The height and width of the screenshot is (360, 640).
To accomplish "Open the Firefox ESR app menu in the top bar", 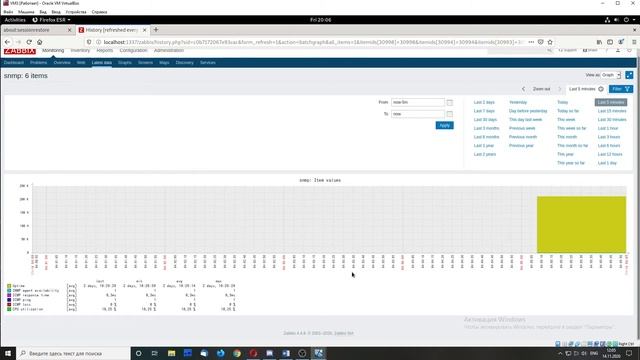I will click(51, 20).
